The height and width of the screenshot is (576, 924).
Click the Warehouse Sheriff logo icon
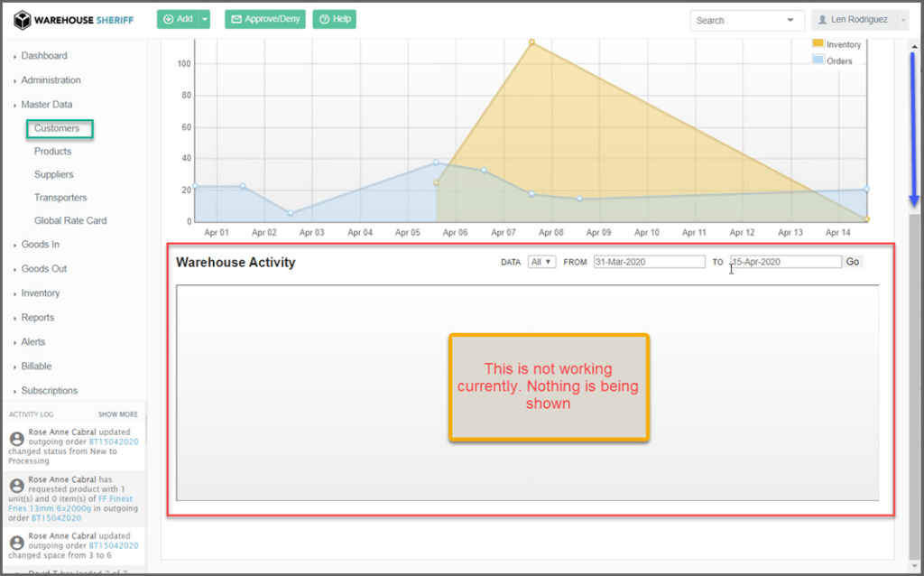23,19
